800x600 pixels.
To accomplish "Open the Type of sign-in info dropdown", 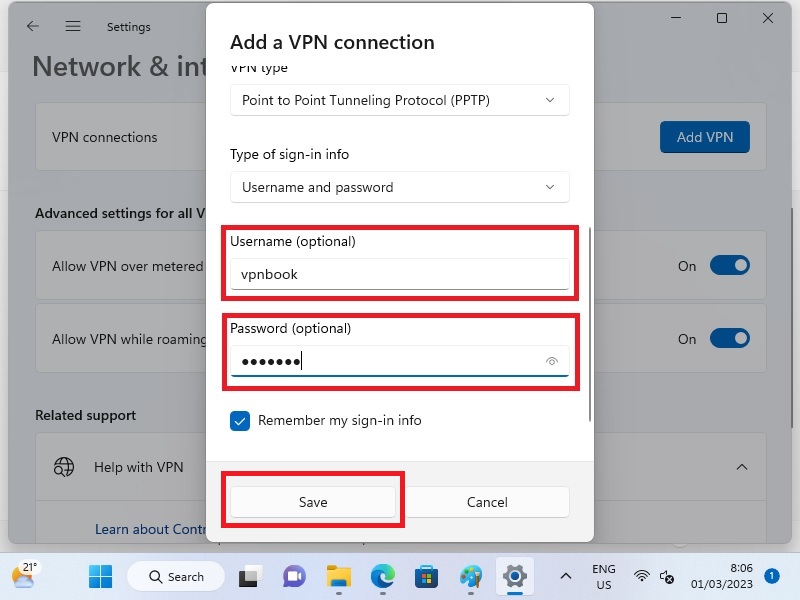I will pos(399,187).
